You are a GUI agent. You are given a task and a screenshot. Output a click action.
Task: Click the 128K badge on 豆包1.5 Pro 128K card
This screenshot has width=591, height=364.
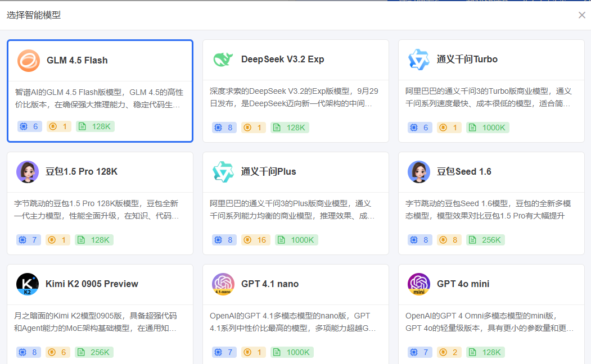(94, 240)
